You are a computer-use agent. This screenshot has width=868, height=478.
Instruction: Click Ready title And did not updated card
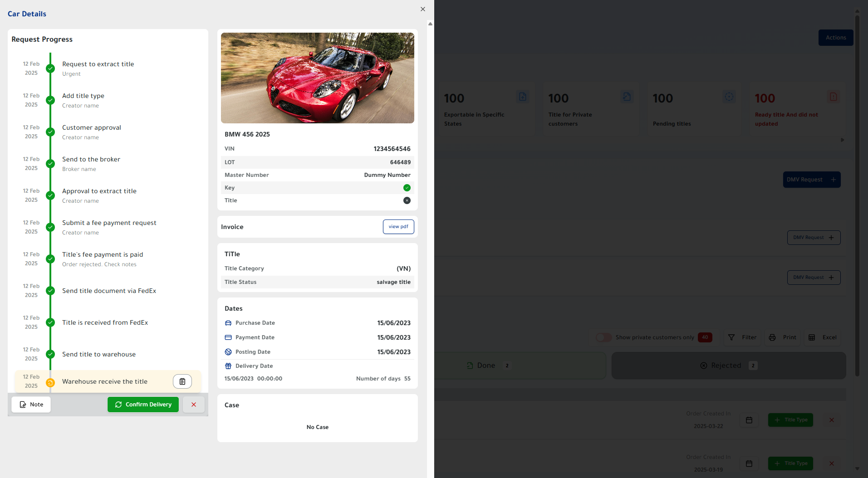tap(798, 109)
